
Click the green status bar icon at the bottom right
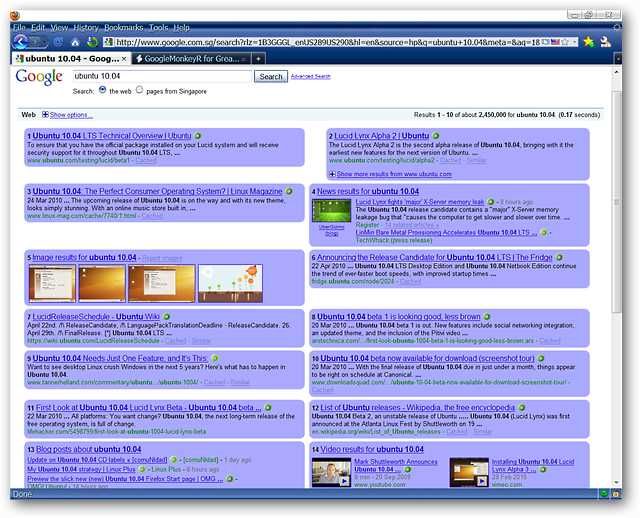pos(604,494)
